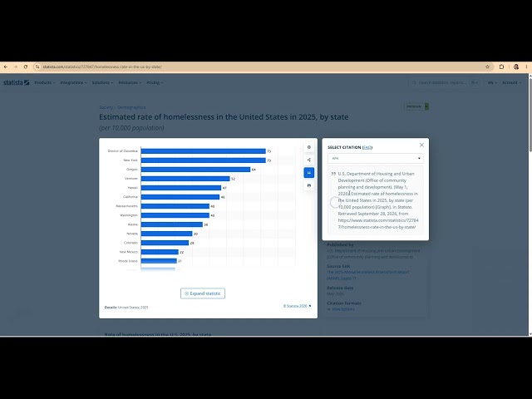Image resolution: width=532 pixels, height=399 pixels.
Task: Click the Statista search field
Action: point(444,82)
